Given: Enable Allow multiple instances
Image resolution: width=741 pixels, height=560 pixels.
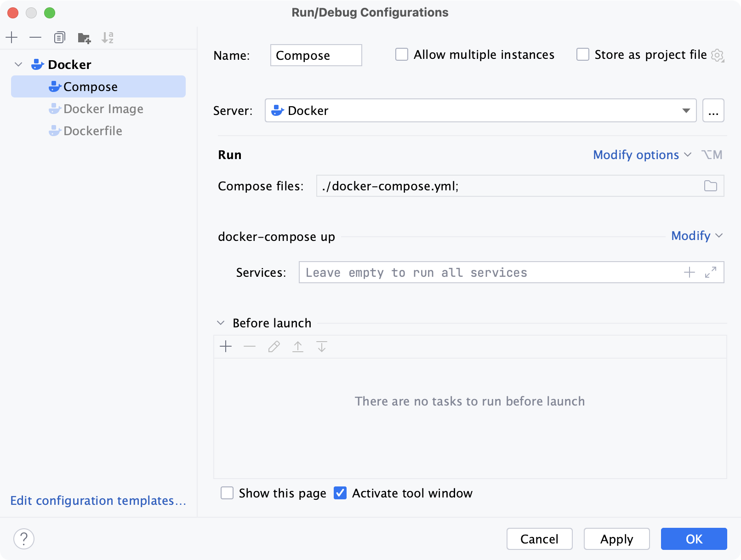Looking at the screenshot, I should 401,54.
